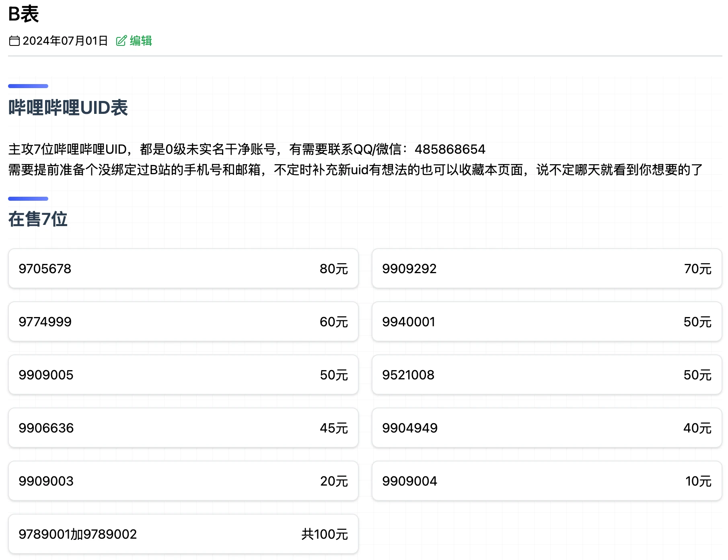This screenshot has width=728, height=560.
Task: Click the paragraph line starting 需要提前准备
Action: tap(355, 170)
